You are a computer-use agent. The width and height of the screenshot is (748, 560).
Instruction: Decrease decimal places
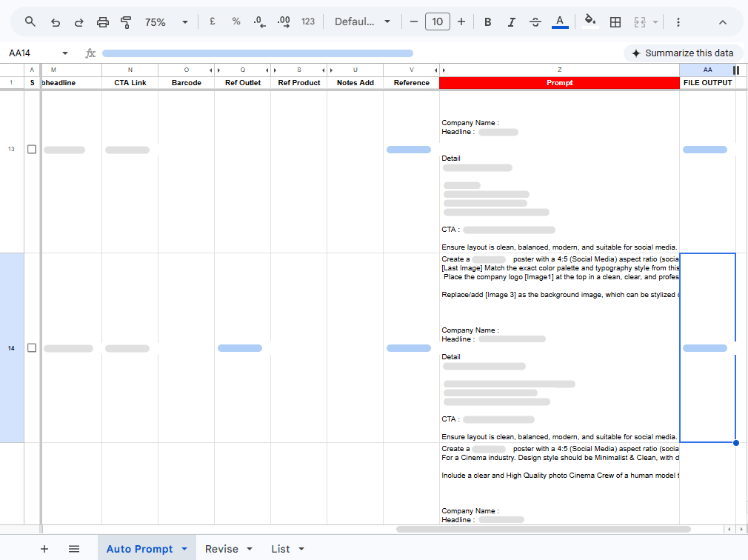pos(259,22)
